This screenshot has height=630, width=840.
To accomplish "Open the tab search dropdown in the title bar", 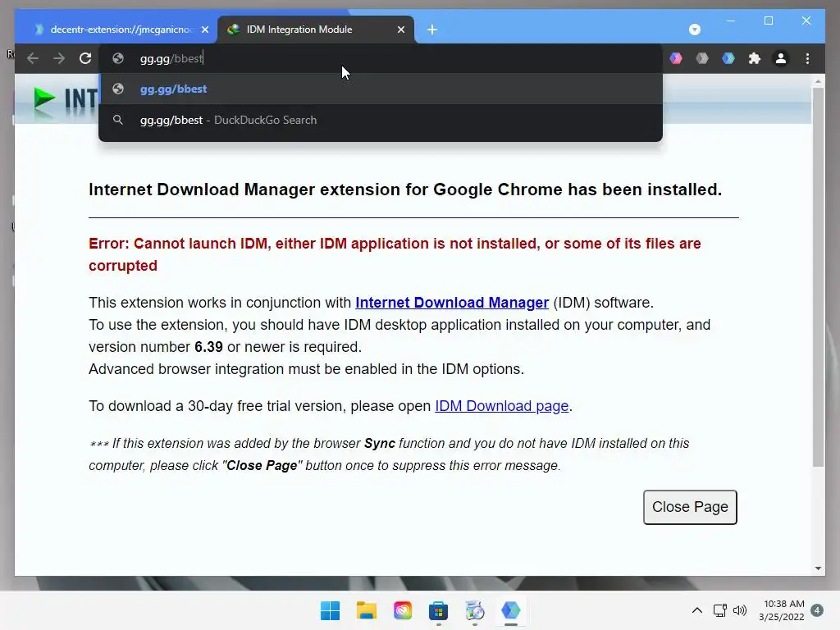I will (694, 30).
